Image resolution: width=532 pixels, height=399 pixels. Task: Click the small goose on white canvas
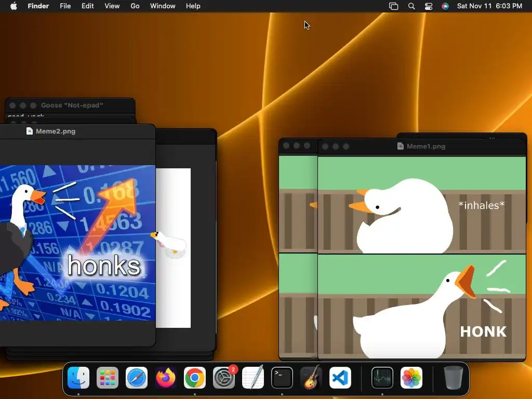(x=169, y=243)
